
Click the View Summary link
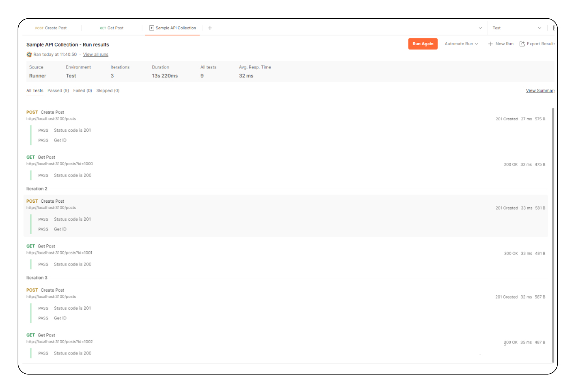point(540,91)
